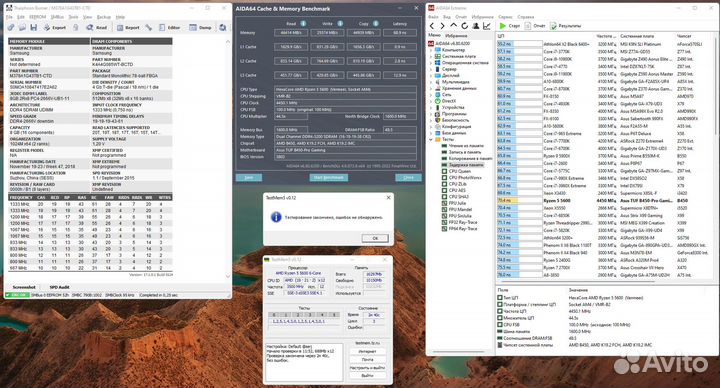Expand Сеть node in AIDA64 tree

[431, 94]
